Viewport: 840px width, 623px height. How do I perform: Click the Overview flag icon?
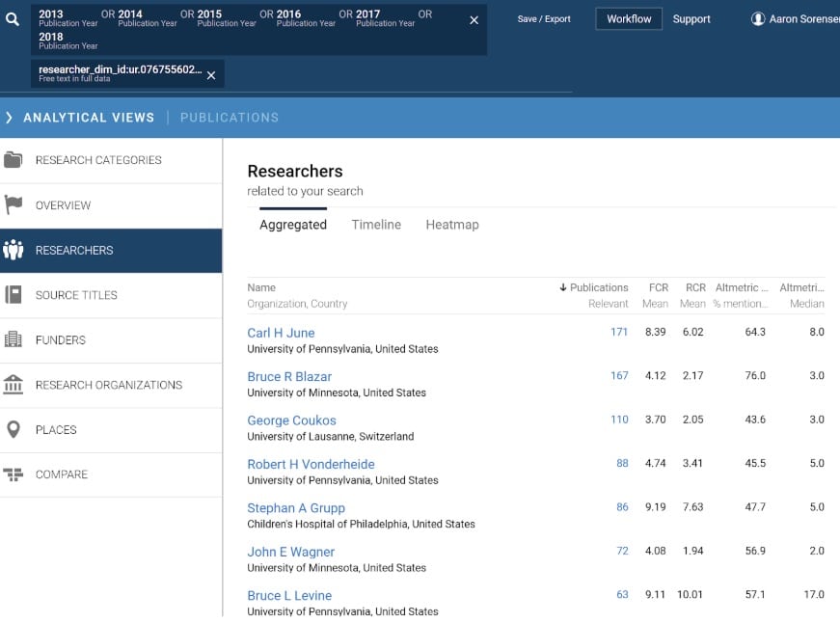pyautogui.click(x=14, y=205)
